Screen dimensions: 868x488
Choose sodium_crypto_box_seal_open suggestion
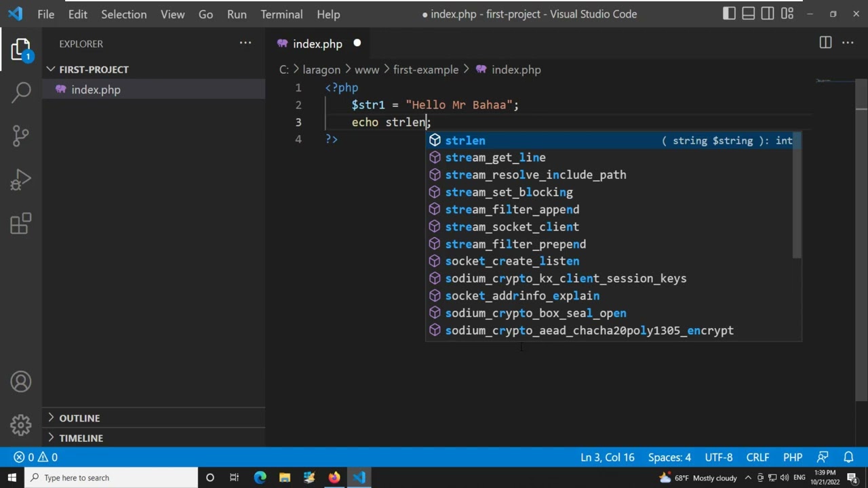point(609,313)
